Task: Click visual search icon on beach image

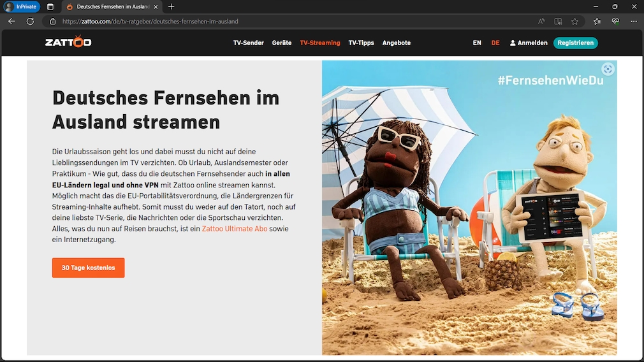Action: (x=608, y=69)
